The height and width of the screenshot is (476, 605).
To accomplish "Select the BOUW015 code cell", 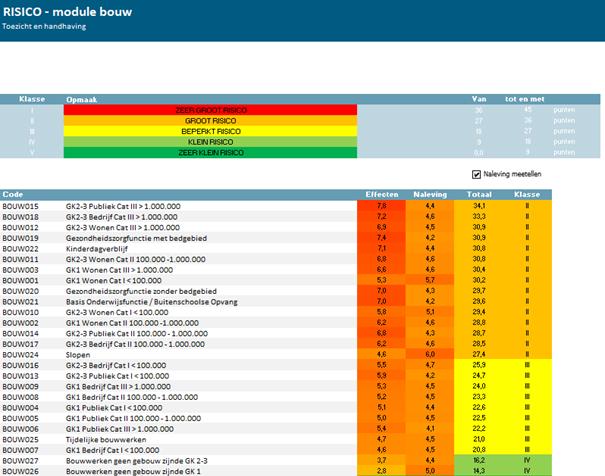I will tap(21, 205).
